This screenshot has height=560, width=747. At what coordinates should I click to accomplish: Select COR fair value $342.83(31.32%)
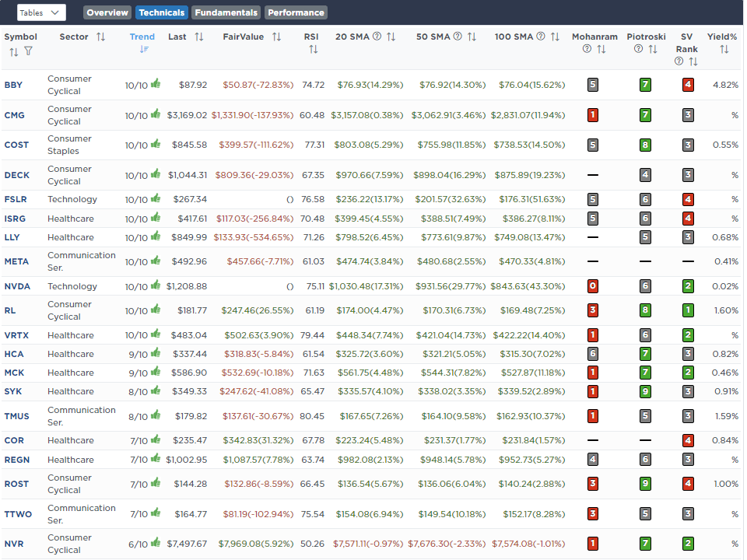click(258, 440)
